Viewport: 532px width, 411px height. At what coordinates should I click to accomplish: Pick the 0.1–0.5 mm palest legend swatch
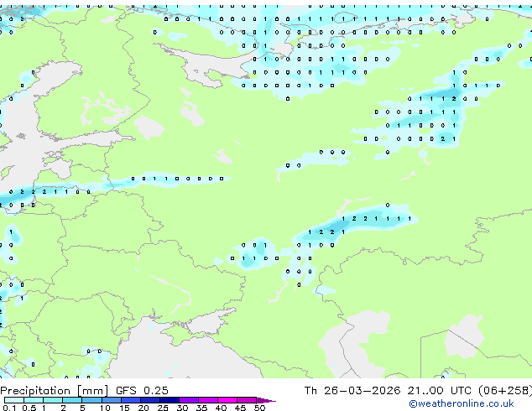14,400
